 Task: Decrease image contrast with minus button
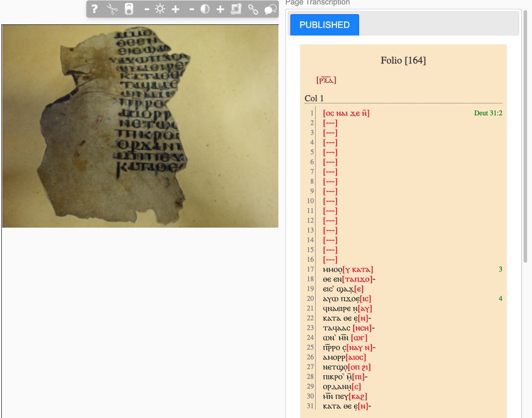[x=192, y=9]
